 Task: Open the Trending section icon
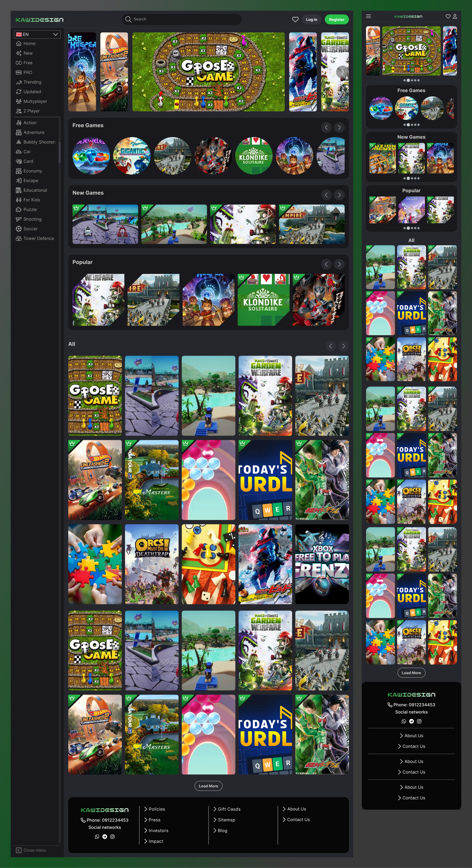pyautogui.click(x=19, y=82)
